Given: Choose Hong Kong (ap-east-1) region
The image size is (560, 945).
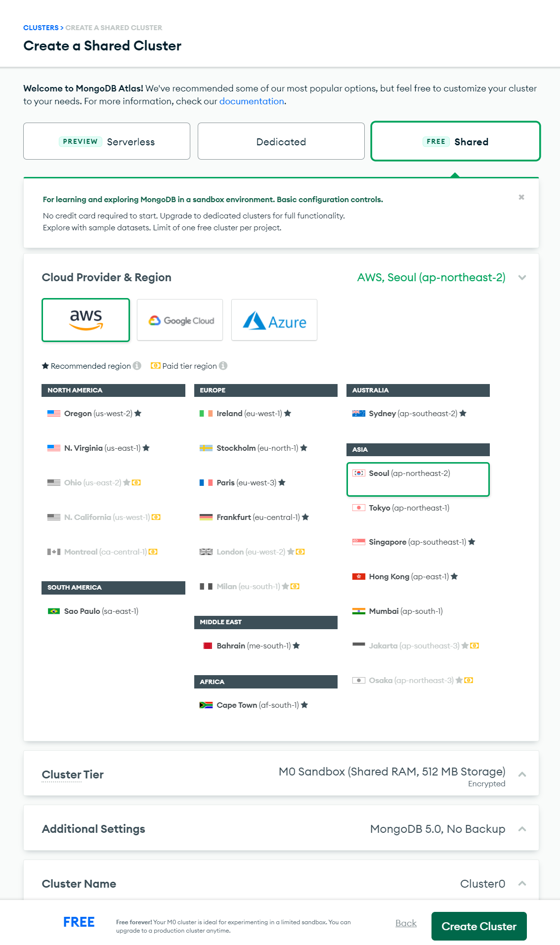Looking at the screenshot, I should pyautogui.click(x=418, y=577).
